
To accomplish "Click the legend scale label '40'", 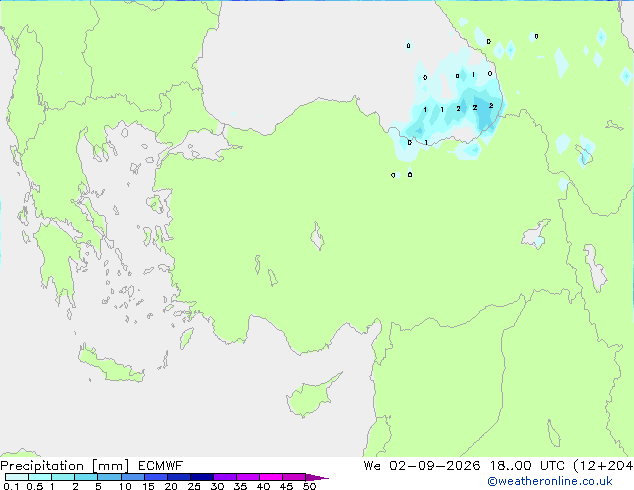I will click(x=264, y=486).
